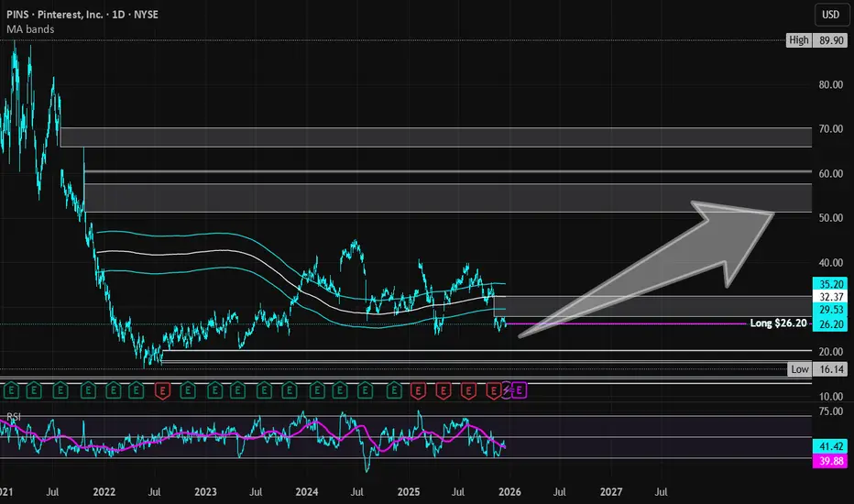
Task: Click the 2025 time axis label
Action: coord(409,492)
